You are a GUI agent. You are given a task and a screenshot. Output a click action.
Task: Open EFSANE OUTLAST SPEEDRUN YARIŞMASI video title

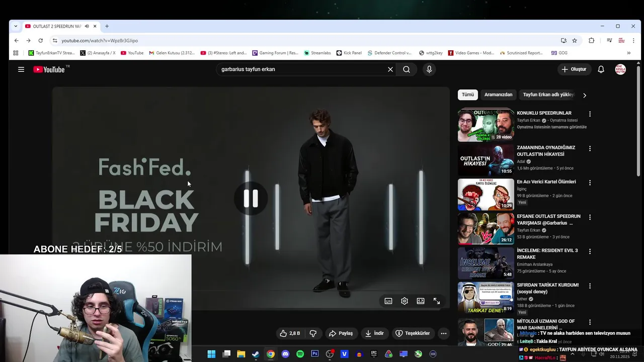pyautogui.click(x=548, y=220)
